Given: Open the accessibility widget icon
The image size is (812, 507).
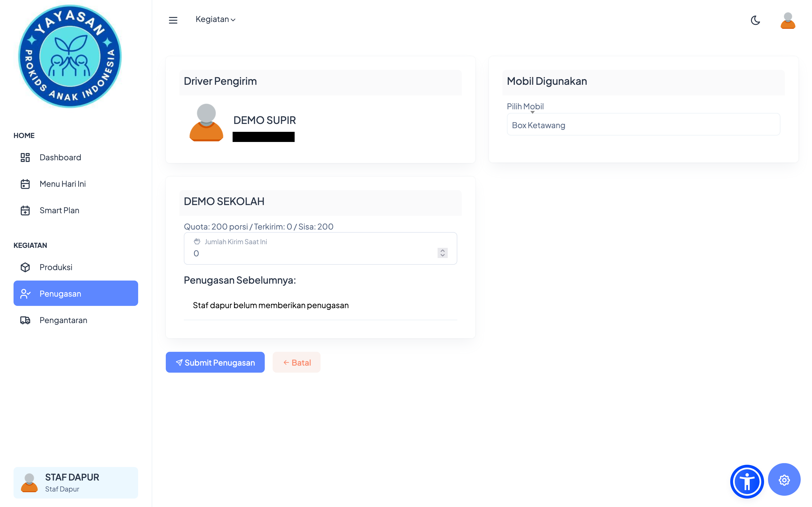Looking at the screenshot, I should click(747, 482).
